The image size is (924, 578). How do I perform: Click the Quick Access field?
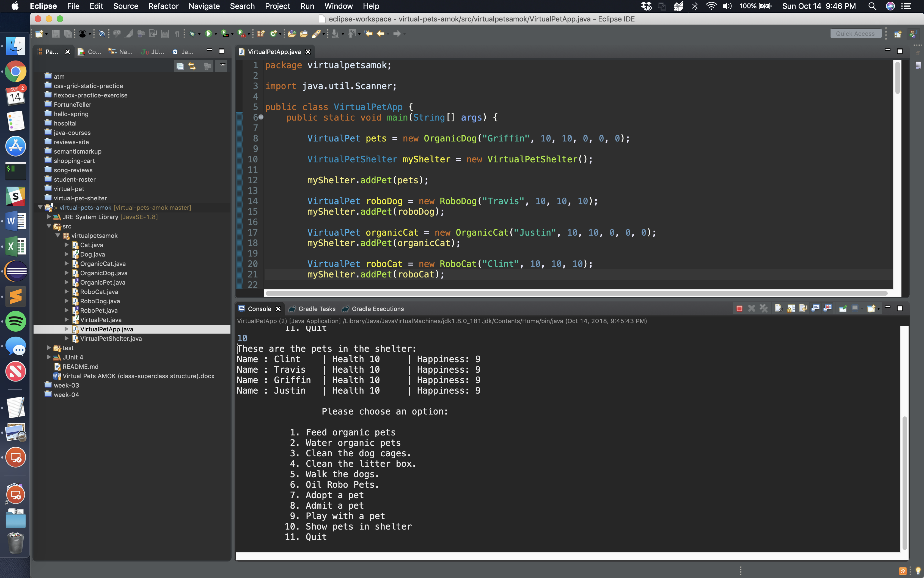[x=856, y=34]
